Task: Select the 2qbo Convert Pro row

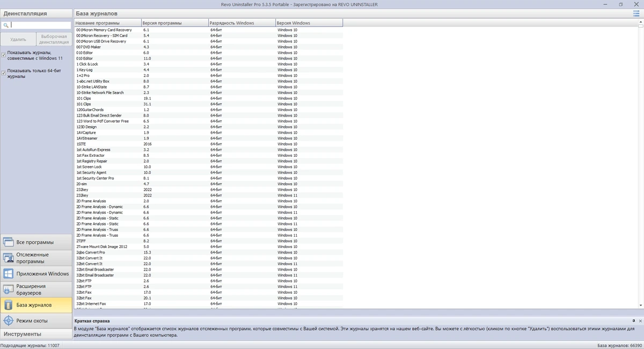Action: (x=208, y=252)
